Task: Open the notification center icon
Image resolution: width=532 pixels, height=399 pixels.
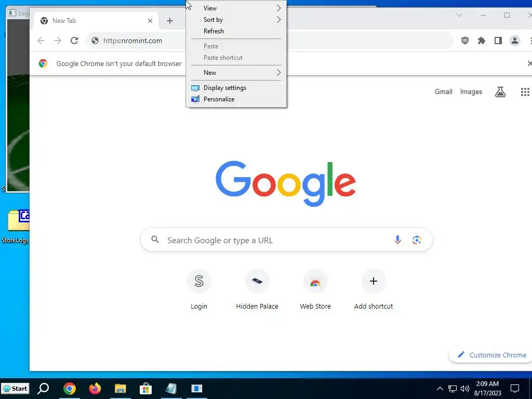Action: [515, 389]
